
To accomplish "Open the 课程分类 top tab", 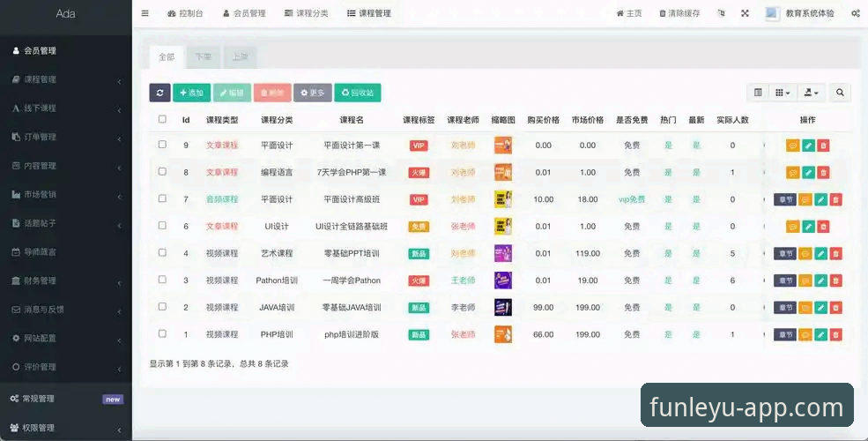I will [x=306, y=13].
